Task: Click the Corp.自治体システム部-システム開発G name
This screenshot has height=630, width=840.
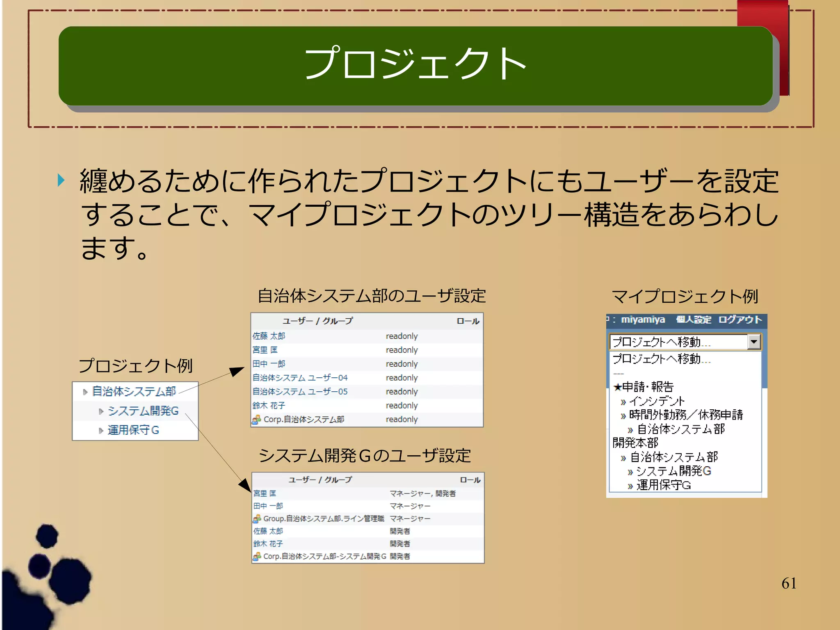Action: tap(325, 557)
